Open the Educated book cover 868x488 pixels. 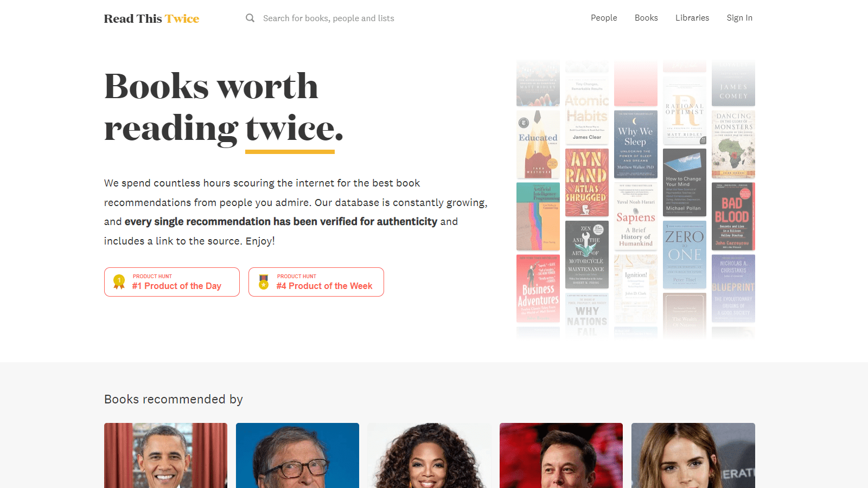538,144
